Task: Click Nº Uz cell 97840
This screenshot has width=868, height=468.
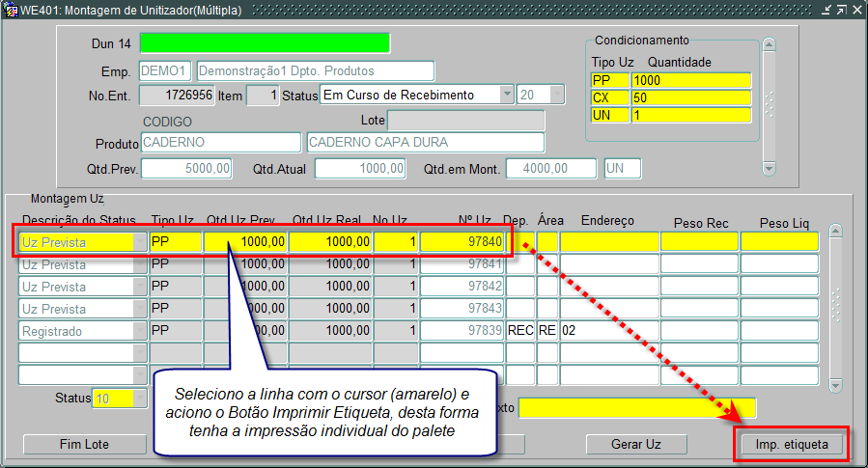Action: pyautogui.click(x=462, y=242)
